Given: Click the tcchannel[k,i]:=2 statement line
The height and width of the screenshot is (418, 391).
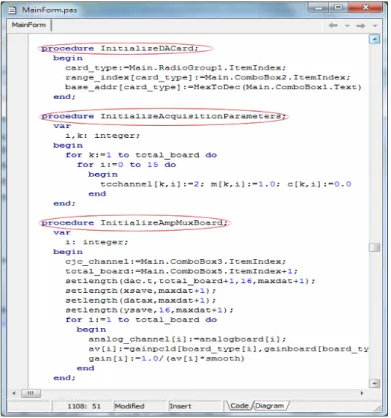Looking at the screenshot, I should (226, 184).
